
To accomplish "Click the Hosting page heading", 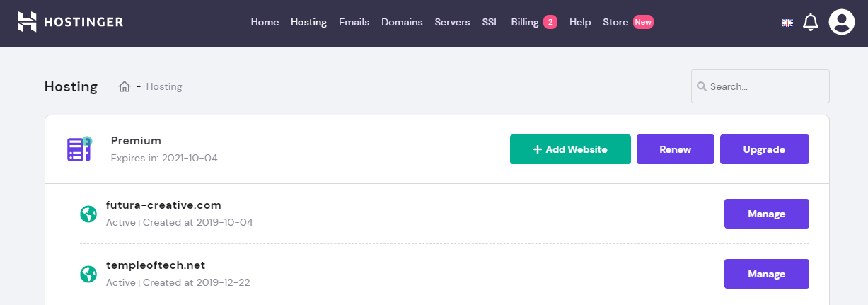I will [x=71, y=86].
